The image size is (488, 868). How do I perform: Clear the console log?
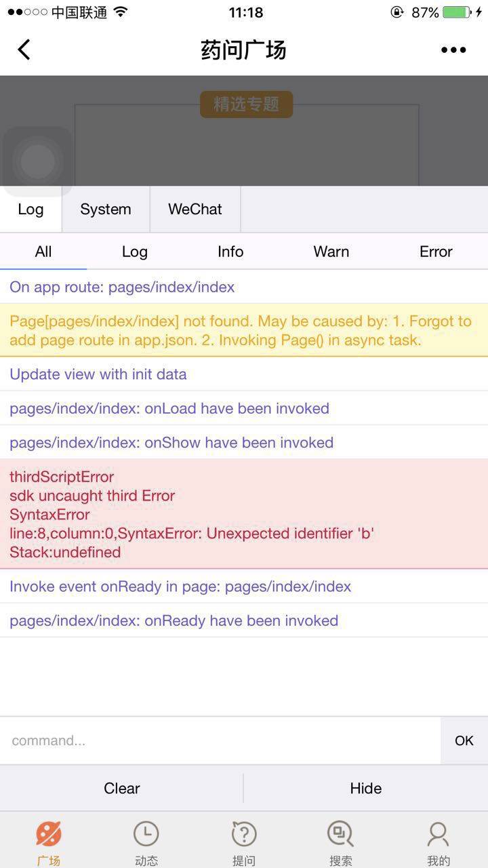pos(122,788)
